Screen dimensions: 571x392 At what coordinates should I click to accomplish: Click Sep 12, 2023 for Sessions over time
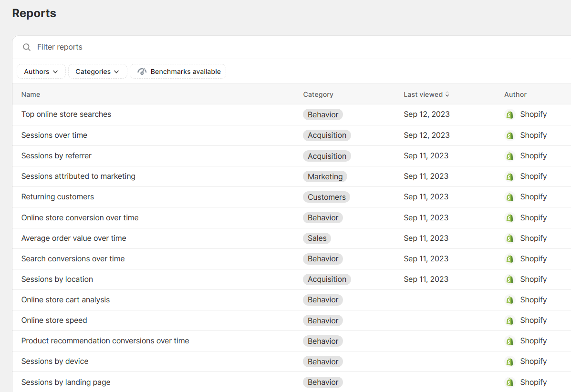coord(426,135)
